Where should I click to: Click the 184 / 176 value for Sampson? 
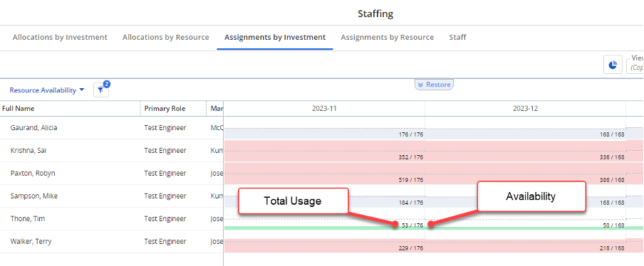tap(411, 203)
